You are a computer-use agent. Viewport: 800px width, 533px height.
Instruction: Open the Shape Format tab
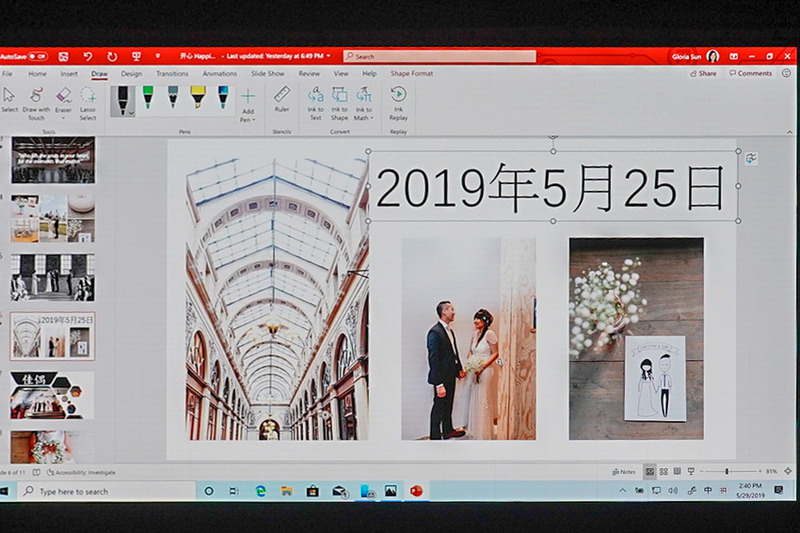pos(412,74)
